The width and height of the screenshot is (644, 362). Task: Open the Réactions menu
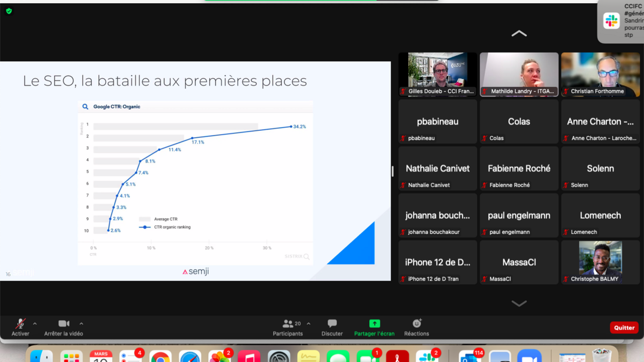pyautogui.click(x=416, y=327)
